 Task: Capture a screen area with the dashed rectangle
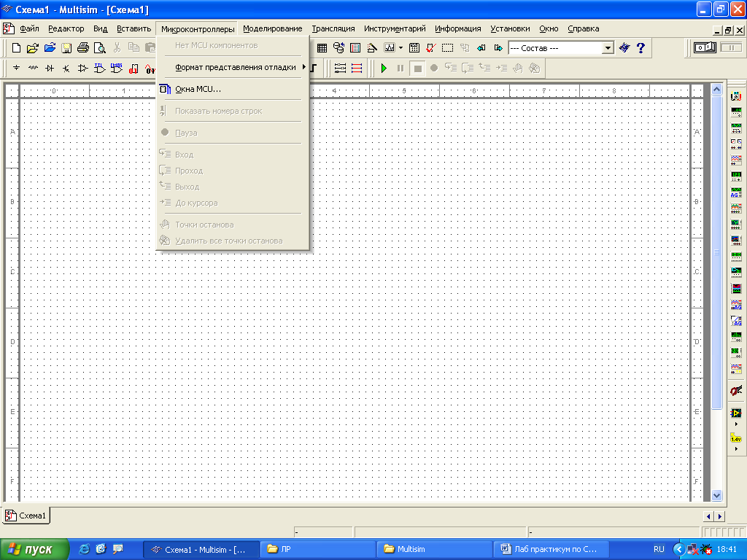pos(447,47)
